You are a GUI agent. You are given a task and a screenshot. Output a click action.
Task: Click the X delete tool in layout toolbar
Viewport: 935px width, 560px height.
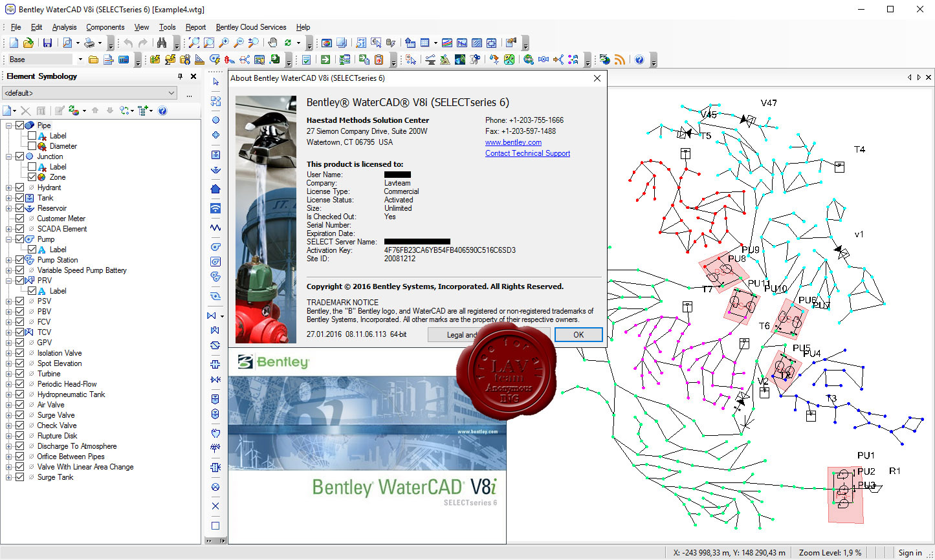(x=215, y=506)
